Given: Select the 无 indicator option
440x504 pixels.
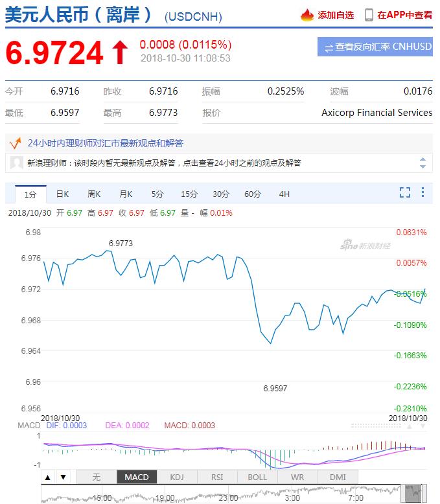Looking at the screenshot, I should [97, 477].
